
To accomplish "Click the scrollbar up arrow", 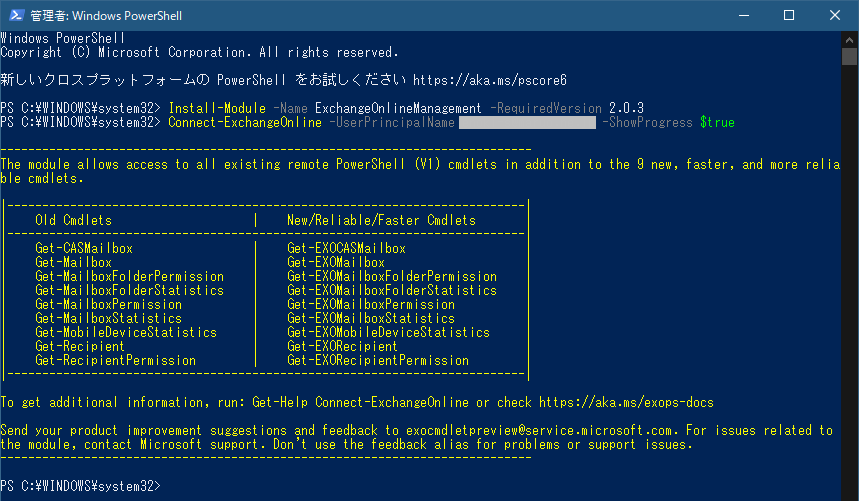I will tap(850, 39).
